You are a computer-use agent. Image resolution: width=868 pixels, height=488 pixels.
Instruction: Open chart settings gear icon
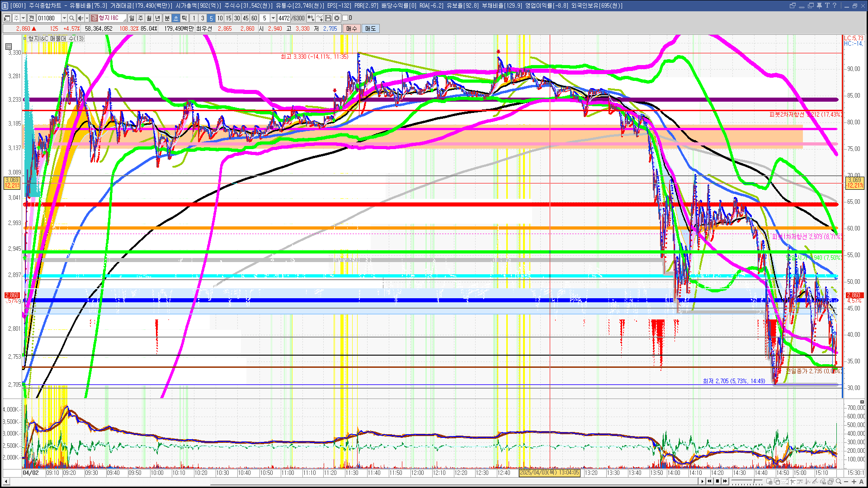pyautogui.click(x=337, y=18)
